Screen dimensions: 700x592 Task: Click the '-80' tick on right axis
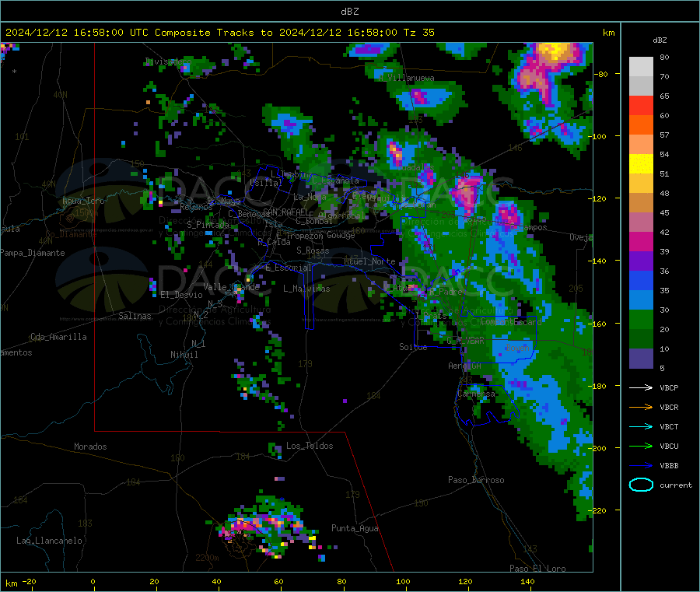(601, 74)
